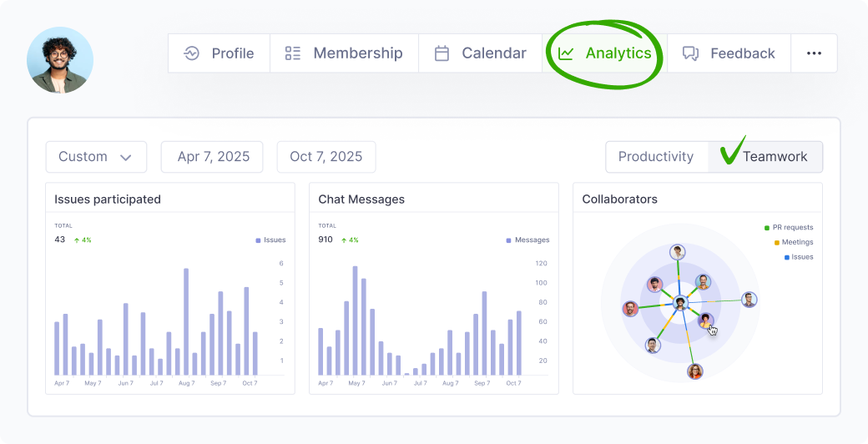Screen dimensions: 868x444
Task: Click the Feedback chat bubble icon
Action: click(x=690, y=53)
